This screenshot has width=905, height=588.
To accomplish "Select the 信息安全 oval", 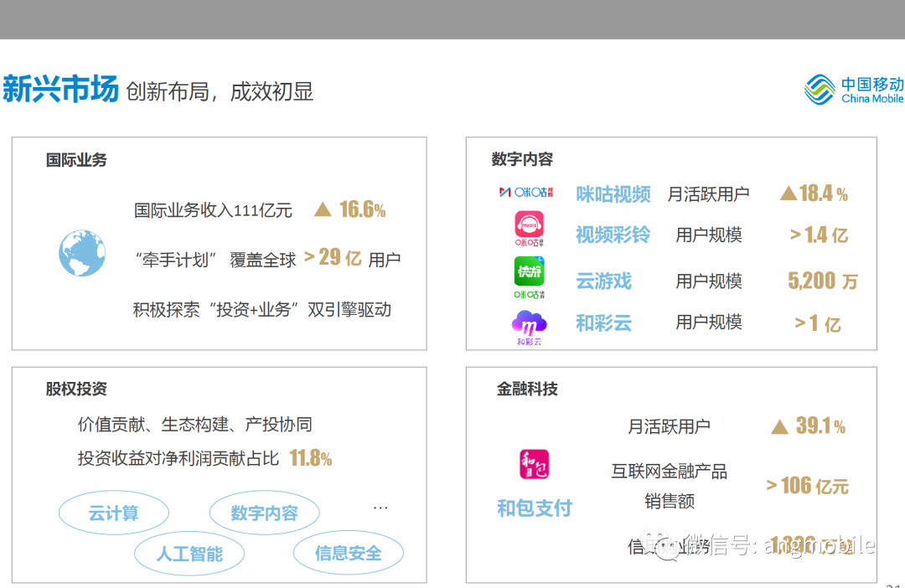I will click(x=348, y=552).
